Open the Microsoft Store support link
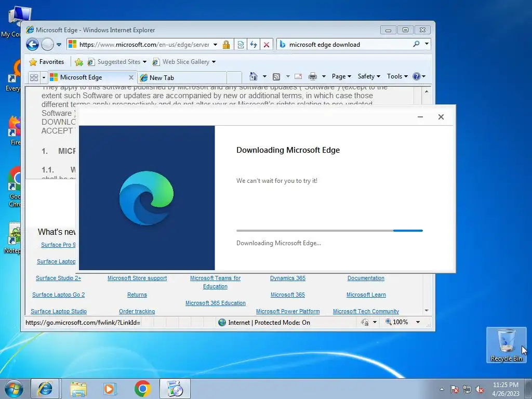This screenshot has height=399, width=532. point(137,278)
